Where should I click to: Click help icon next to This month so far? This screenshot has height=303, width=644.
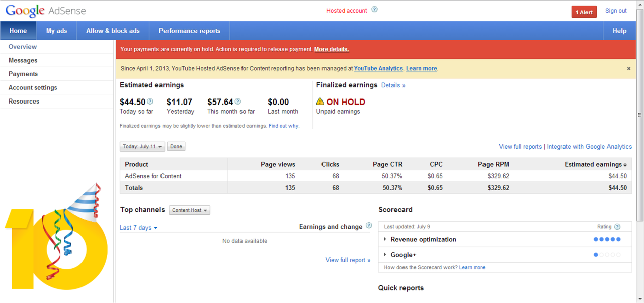point(238,102)
